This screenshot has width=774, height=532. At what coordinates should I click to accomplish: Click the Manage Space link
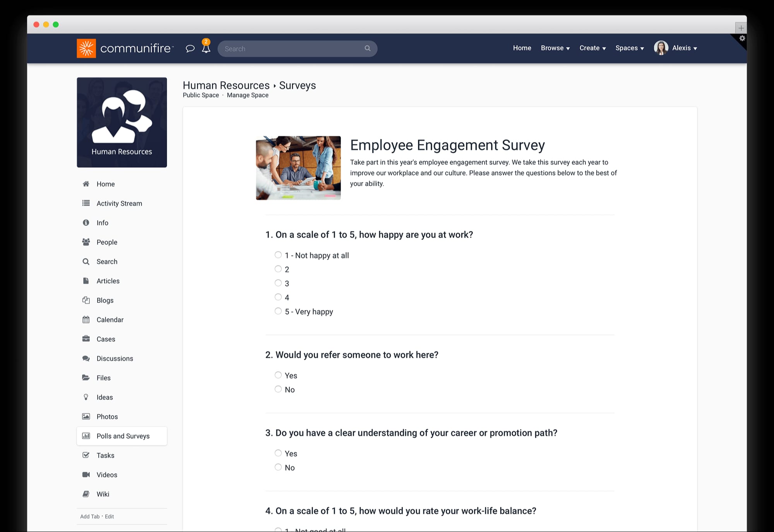coord(248,95)
